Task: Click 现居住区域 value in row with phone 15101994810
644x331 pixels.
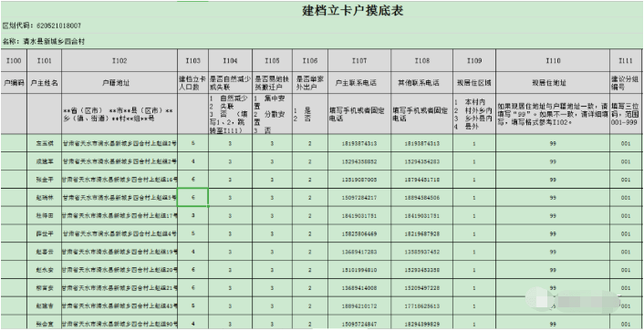Action: (x=474, y=269)
